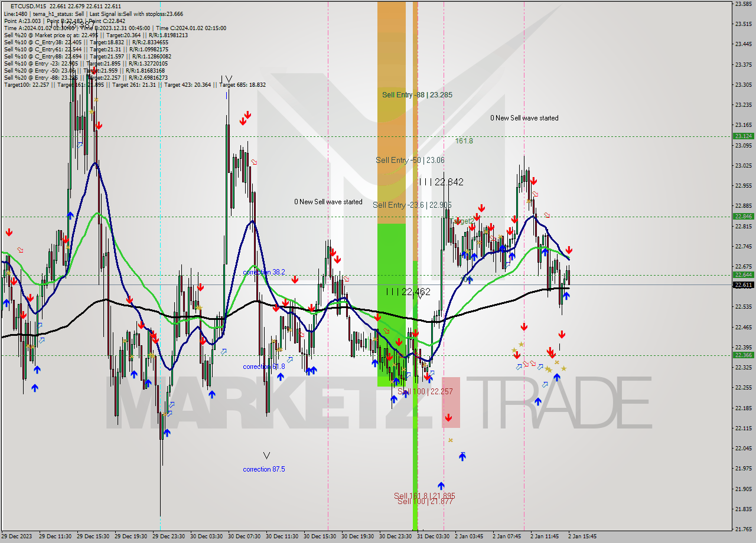Click the 22.535 price axis value
The image size is (756, 543).
[x=743, y=307]
